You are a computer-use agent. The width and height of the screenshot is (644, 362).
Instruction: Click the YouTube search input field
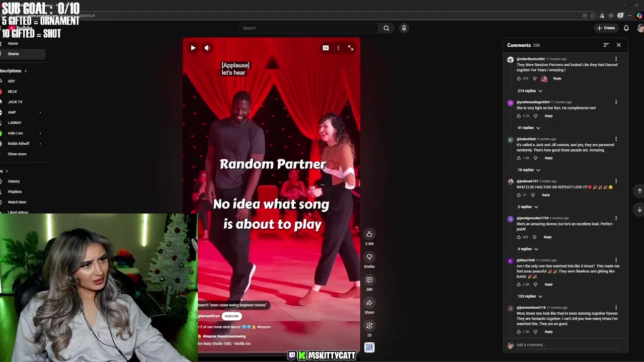[308, 28]
